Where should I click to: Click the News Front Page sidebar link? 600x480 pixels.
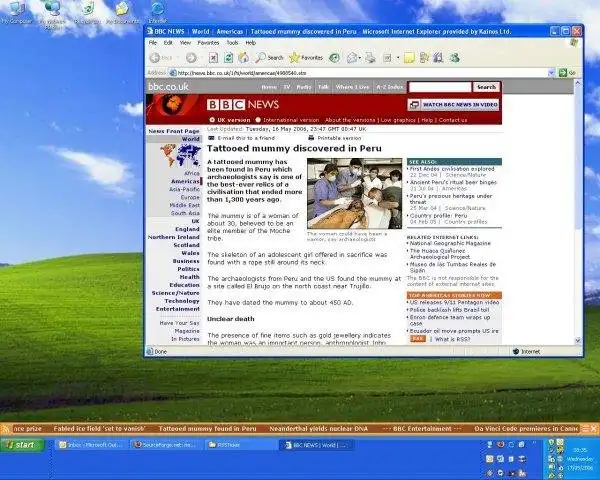(174, 131)
